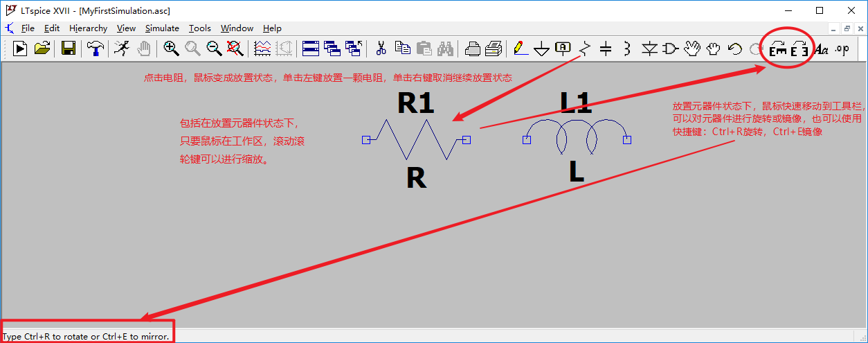
Task: Open the Edit menu
Action: coord(52,28)
